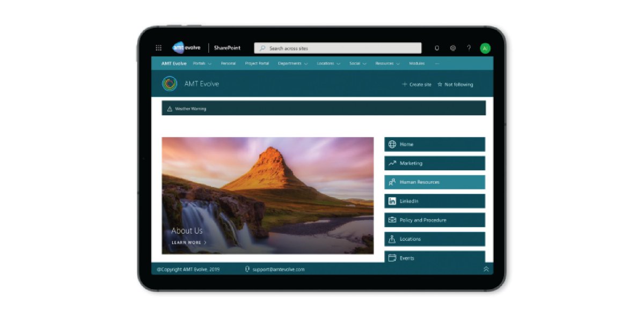Click the Create site button
Image resolution: width=644 pixels, height=322 pixels.
coord(417,84)
